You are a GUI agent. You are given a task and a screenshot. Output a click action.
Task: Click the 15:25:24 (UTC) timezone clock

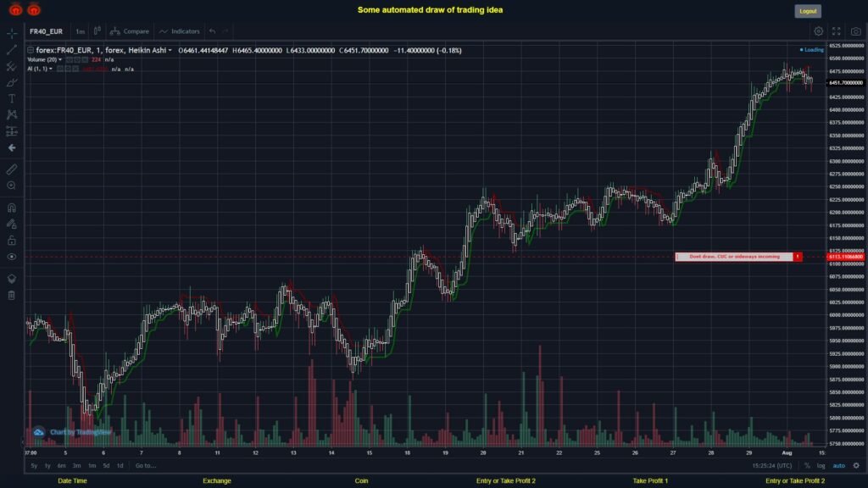(x=771, y=466)
